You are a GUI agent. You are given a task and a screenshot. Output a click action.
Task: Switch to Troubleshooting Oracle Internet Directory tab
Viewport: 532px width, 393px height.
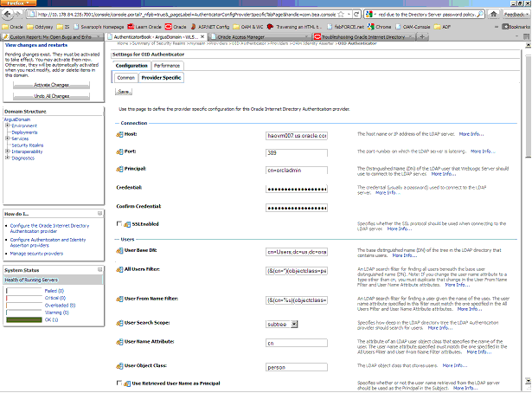click(364, 36)
